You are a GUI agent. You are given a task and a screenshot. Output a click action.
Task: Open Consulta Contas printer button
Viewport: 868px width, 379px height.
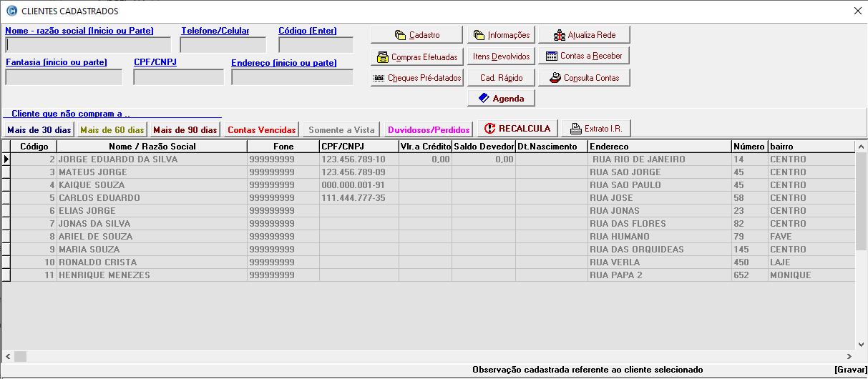584,78
